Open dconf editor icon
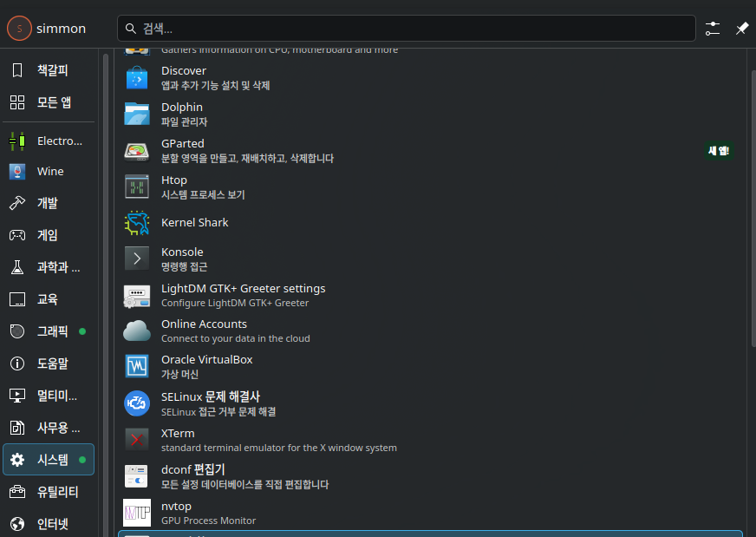The width and height of the screenshot is (756, 537). [137, 476]
